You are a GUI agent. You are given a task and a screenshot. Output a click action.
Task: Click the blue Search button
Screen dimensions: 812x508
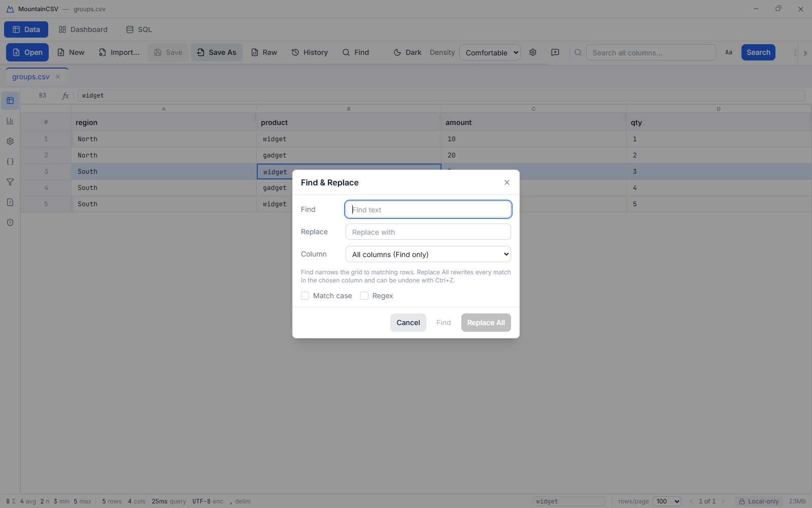pos(758,52)
